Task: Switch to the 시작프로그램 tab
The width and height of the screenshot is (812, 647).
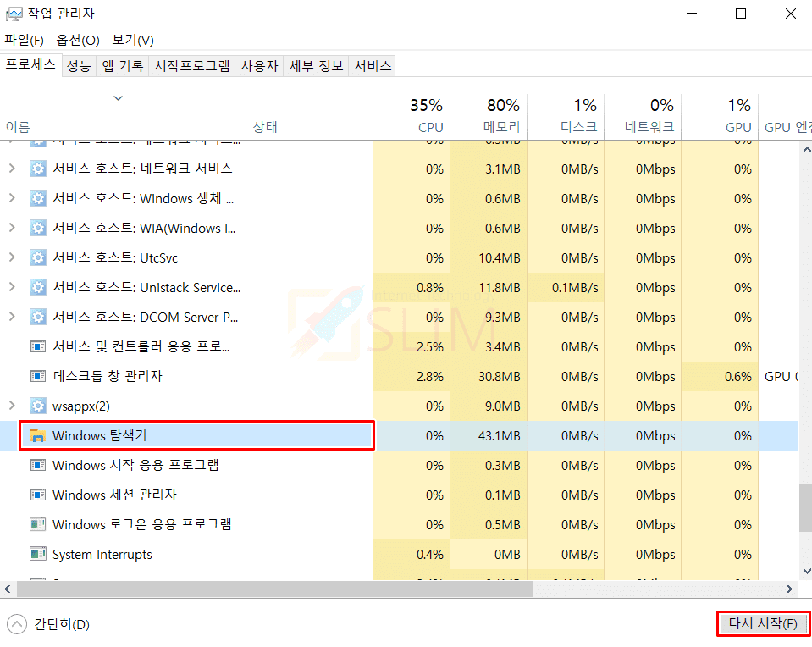Action: tap(192, 66)
